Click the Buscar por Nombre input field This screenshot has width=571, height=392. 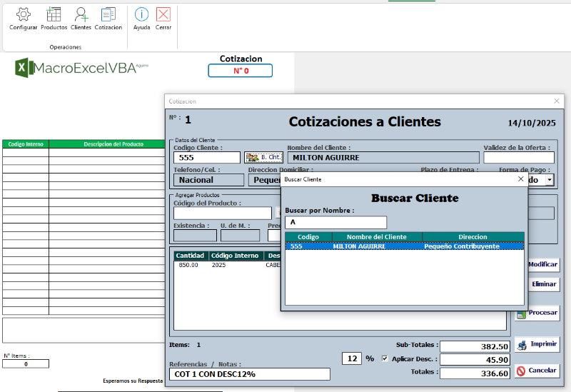[335, 222]
